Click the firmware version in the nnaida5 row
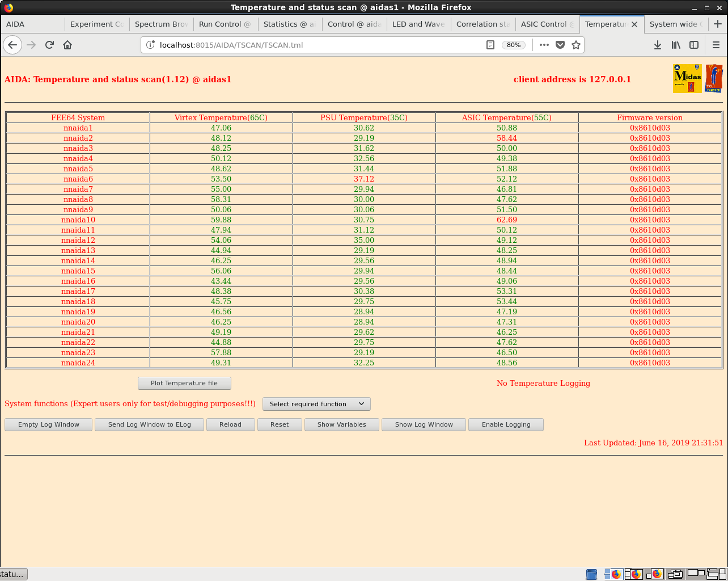This screenshot has height=581, width=728. [650, 169]
